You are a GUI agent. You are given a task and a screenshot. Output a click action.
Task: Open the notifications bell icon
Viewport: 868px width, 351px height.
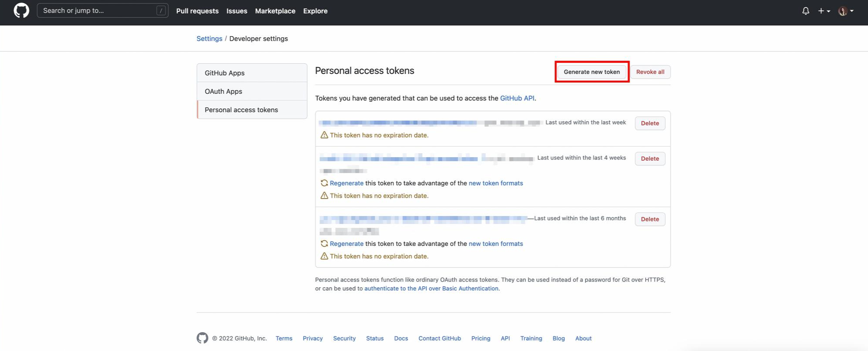806,11
